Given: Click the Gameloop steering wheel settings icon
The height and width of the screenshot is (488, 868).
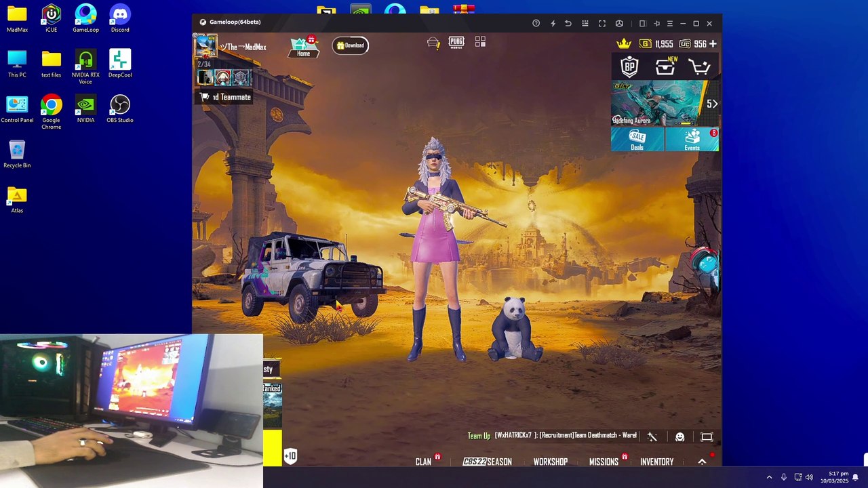Looking at the screenshot, I should (619, 23).
